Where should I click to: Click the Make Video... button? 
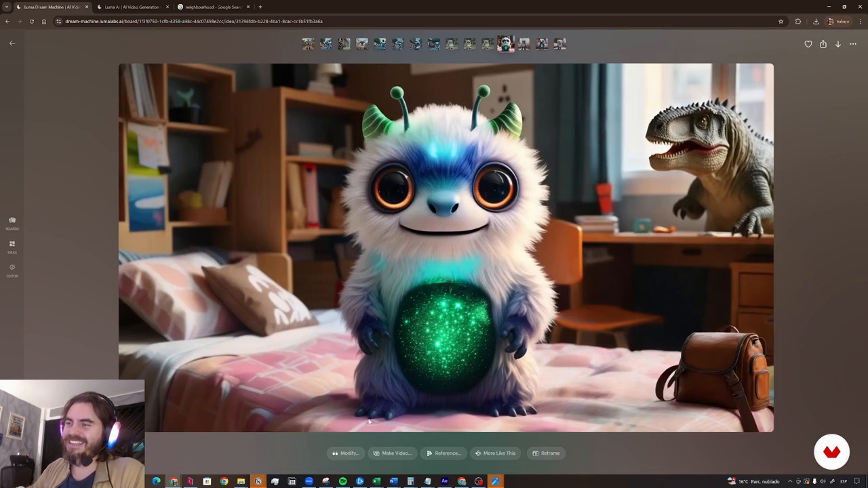click(392, 453)
